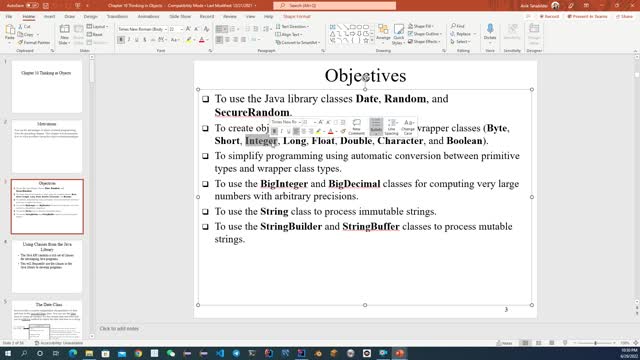This screenshot has height=360, width=640.
Task: Reset the slide layout with Reset
Action: (x=95, y=35)
